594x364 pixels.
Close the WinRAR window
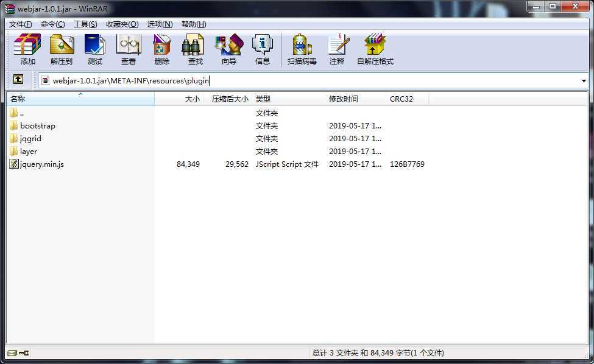[x=575, y=7]
